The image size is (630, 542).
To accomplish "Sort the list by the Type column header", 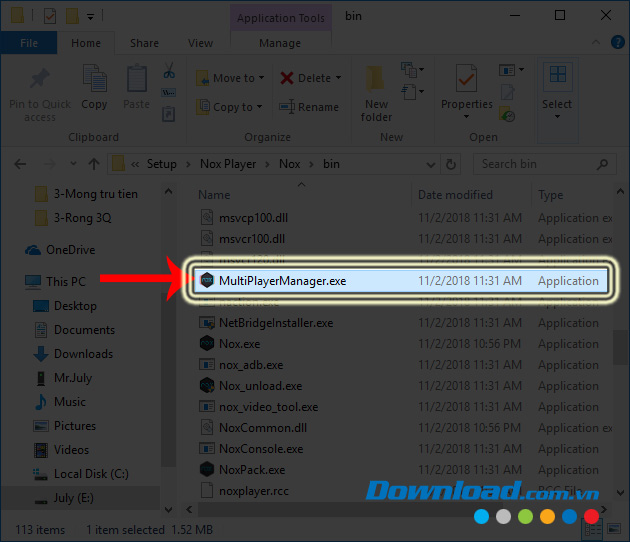I will coord(550,195).
